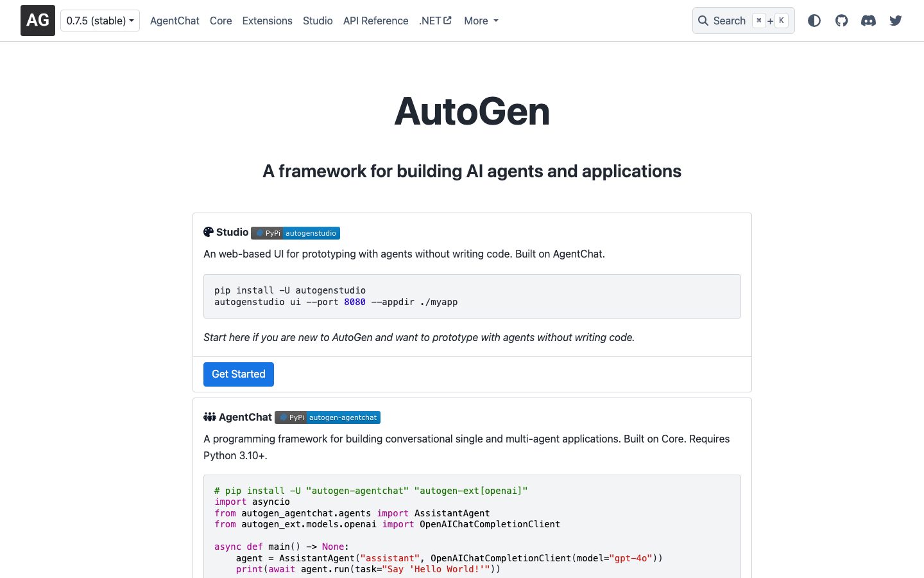The height and width of the screenshot is (578, 924).
Task: Toggle between light and dark theme
Action: pyautogui.click(x=814, y=21)
